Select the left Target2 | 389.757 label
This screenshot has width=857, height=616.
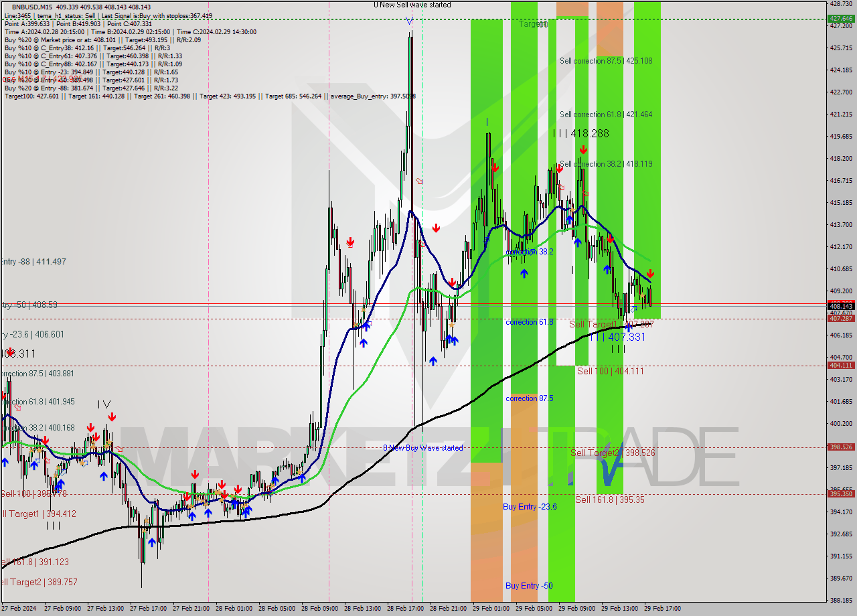click(x=39, y=583)
